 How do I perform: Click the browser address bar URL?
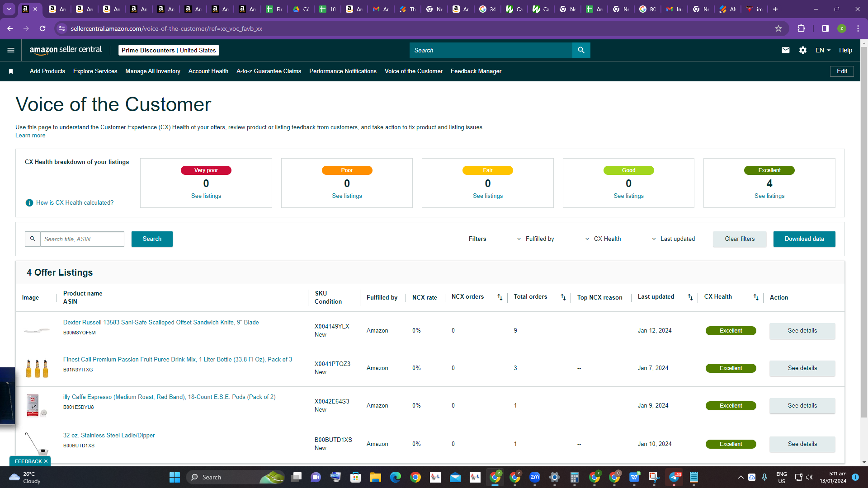[166, 28]
